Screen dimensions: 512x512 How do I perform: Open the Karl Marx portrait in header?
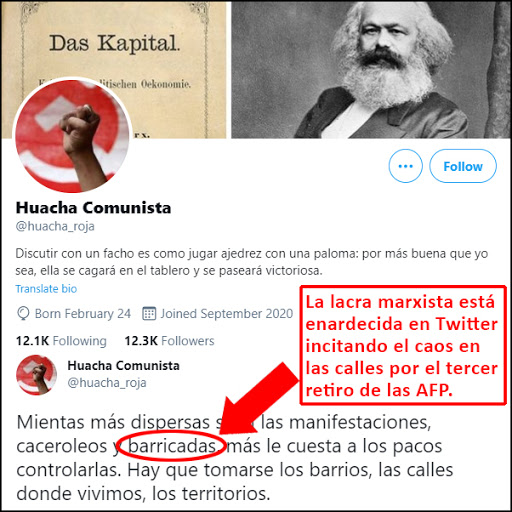point(371,69)
